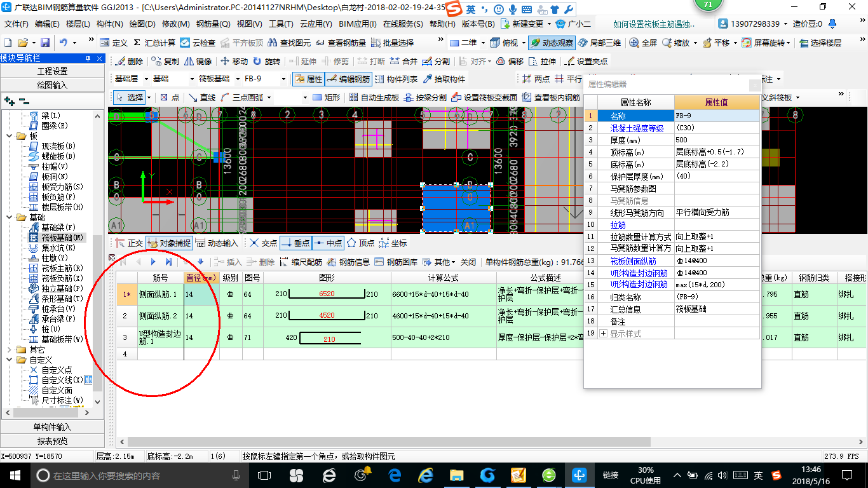The height and width of the screenshot is (488, 868).
Task: Select the 矩形 rectangle drawing tool
Action: (327, 97)
